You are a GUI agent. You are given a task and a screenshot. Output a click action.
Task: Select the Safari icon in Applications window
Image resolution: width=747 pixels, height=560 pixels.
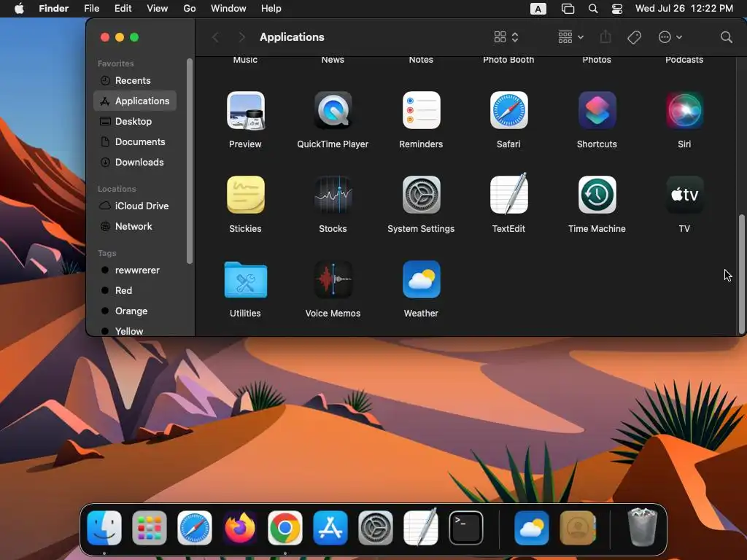pos(508,111)
